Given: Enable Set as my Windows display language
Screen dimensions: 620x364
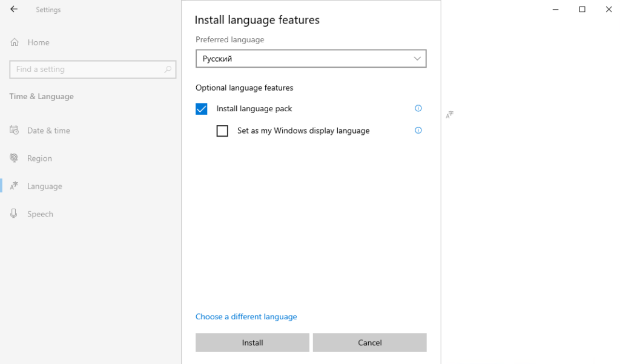Looking at the screenshot, I should (x=222, y=131).
